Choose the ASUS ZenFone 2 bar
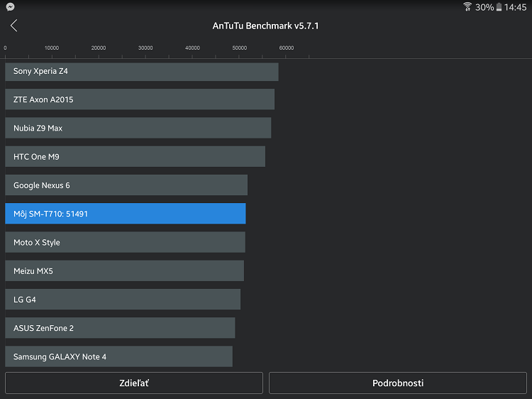 pos(120,328)
